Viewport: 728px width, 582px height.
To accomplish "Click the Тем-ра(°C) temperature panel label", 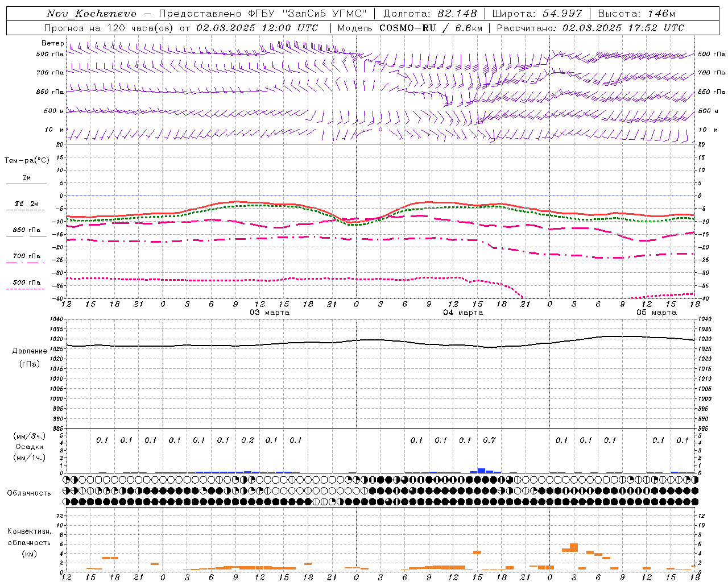I will click(x=27, y=161).
